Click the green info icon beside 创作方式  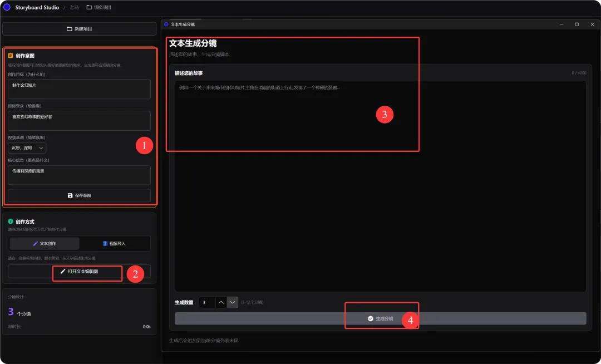[x=11, y=222]
